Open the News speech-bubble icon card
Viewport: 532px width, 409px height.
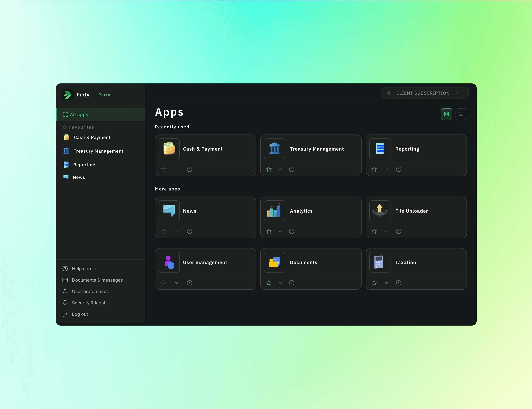[x=169, y=211]
